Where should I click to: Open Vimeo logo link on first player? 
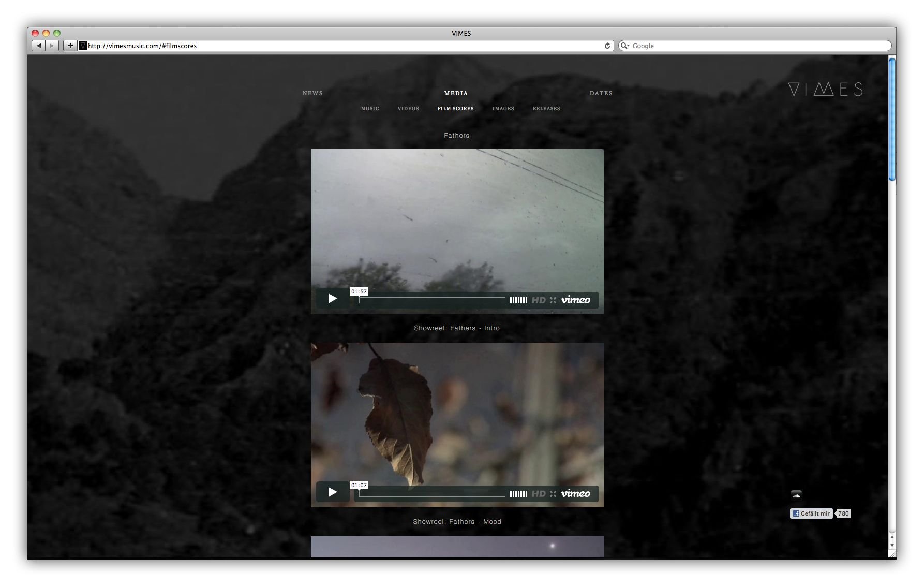[x=575, y=300]
